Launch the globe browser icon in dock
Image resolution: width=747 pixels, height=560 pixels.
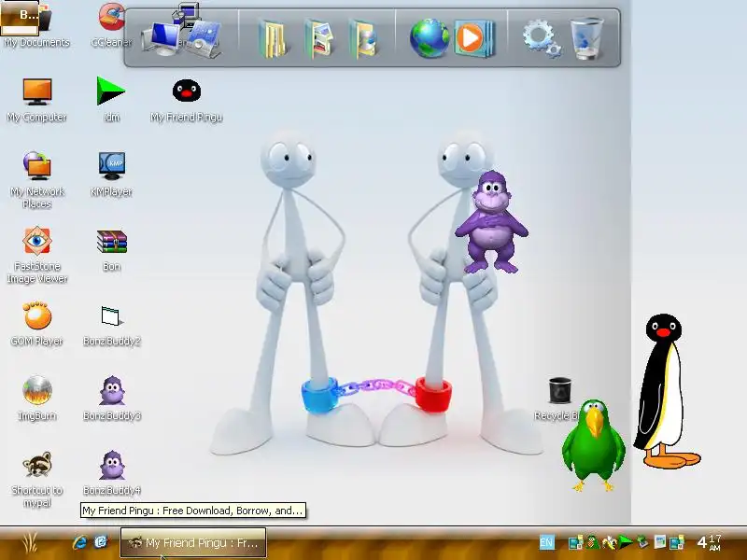pyautogui.click(x=430, y=38)
